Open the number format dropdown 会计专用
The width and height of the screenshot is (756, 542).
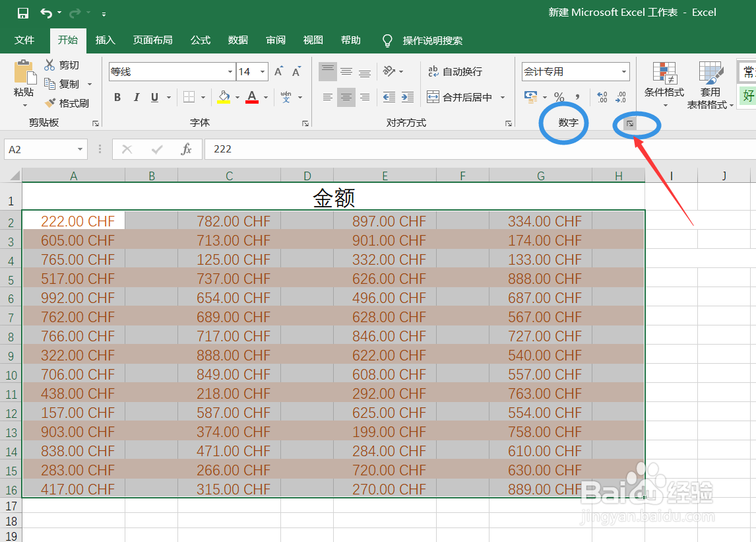(x=624, y=72)
